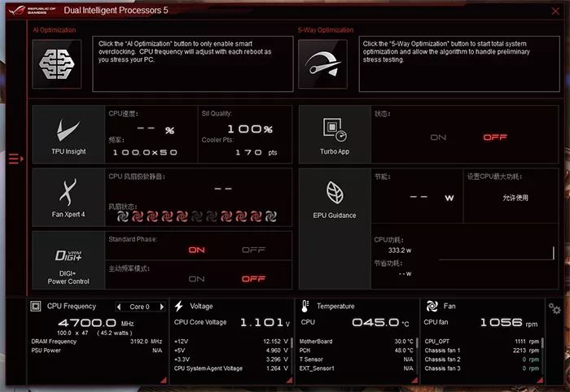Close the Dual Intelligent Processors window
Viewport: 570px width, 392px height.
(x=555, y=11)
